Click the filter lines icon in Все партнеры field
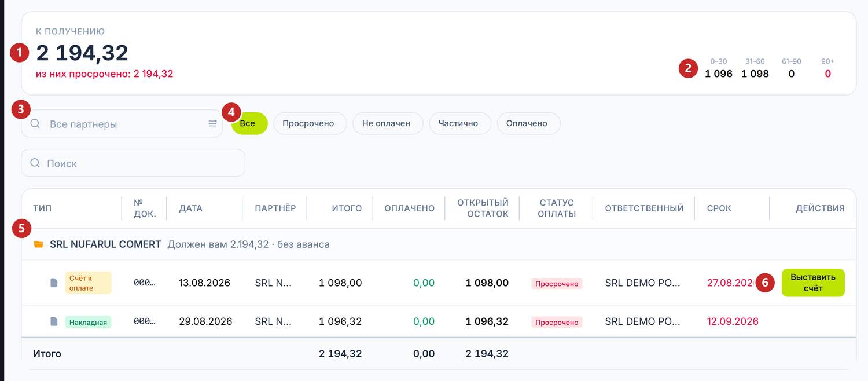 212,123
